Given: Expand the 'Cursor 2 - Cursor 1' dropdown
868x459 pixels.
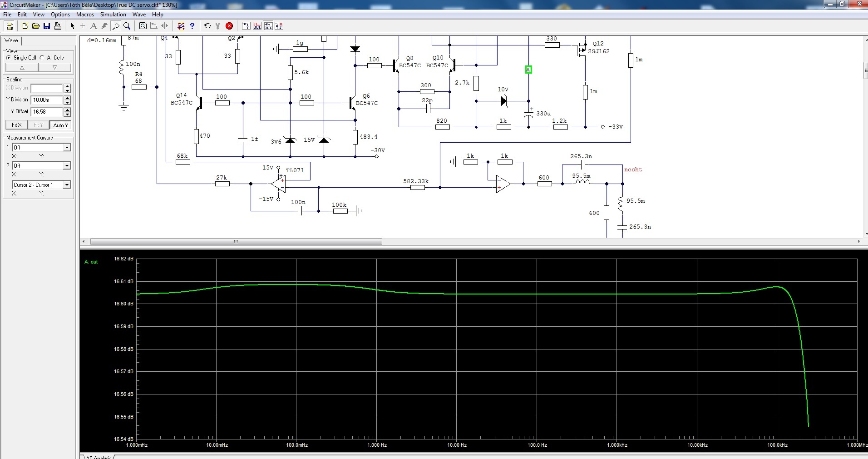Looking at the screenshot, I should (x=67, y=185).
